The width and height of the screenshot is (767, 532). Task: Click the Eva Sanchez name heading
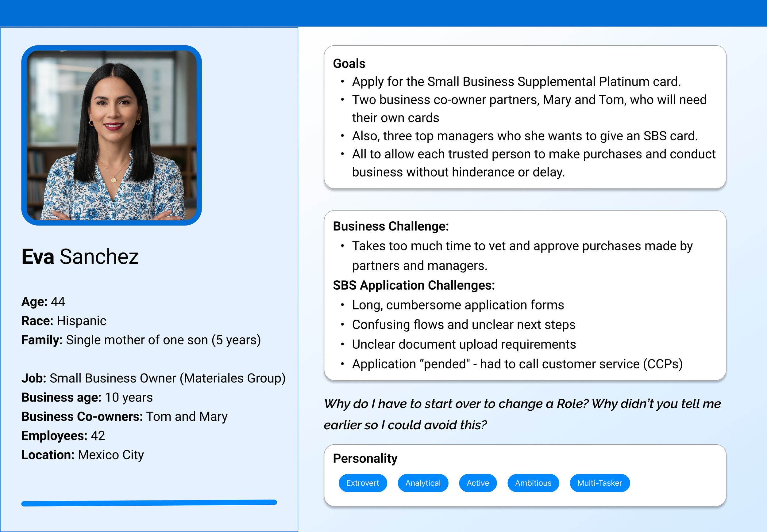(x=80, y=257)
